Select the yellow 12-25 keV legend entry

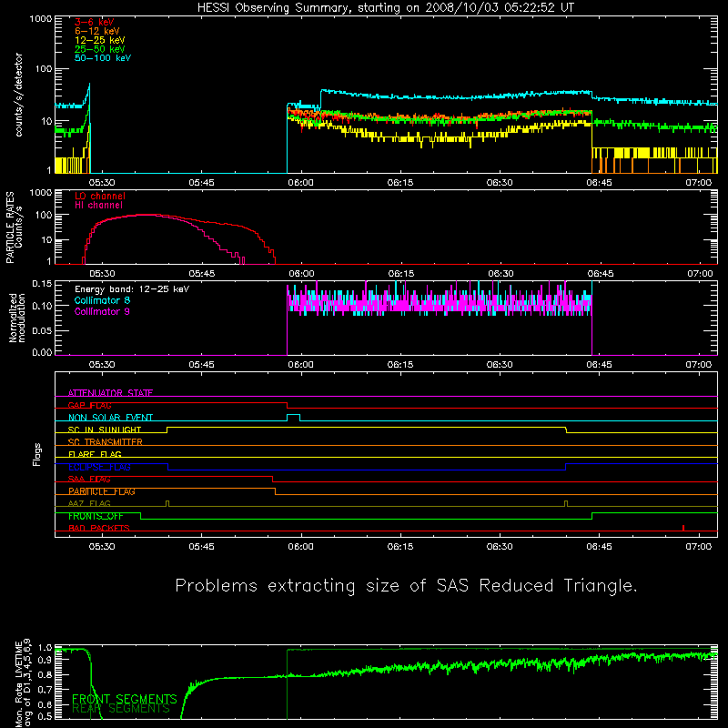tap(99, 40)
